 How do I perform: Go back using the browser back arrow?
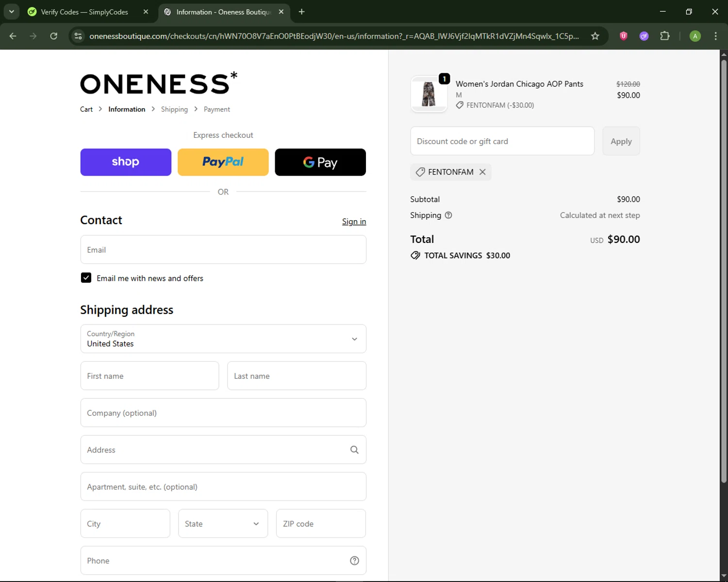click(13, 36)
